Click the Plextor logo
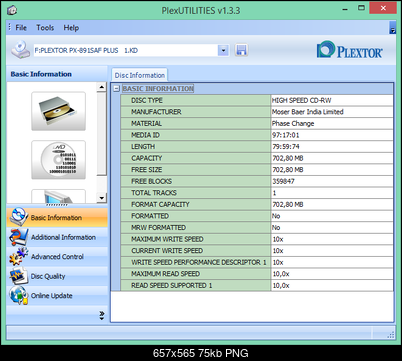 349,50
